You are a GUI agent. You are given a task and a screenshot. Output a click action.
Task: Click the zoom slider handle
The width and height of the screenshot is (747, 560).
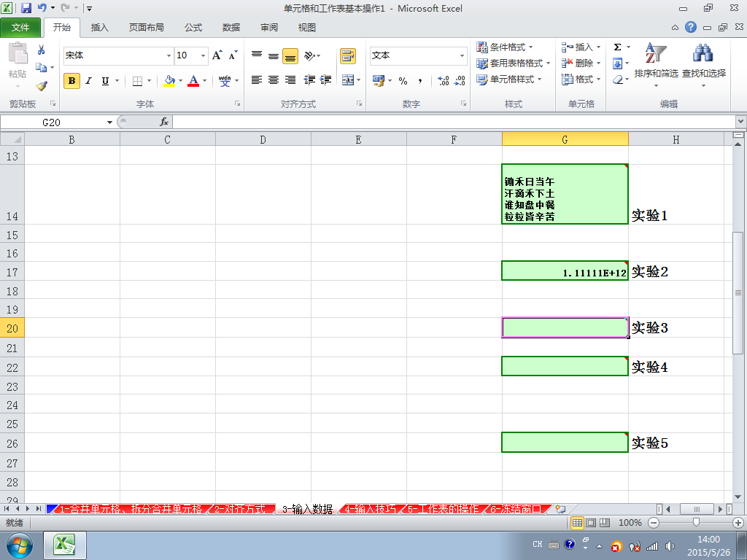[696, 523]
